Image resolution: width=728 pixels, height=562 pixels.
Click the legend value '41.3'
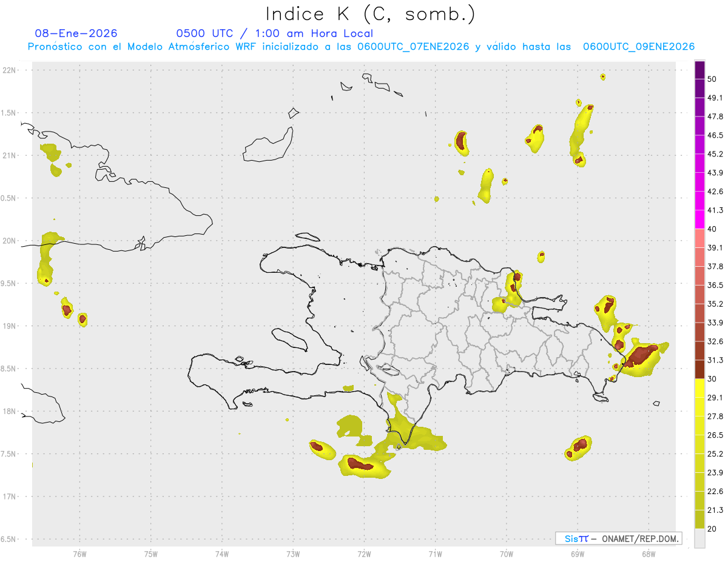(x=715, y=210)
